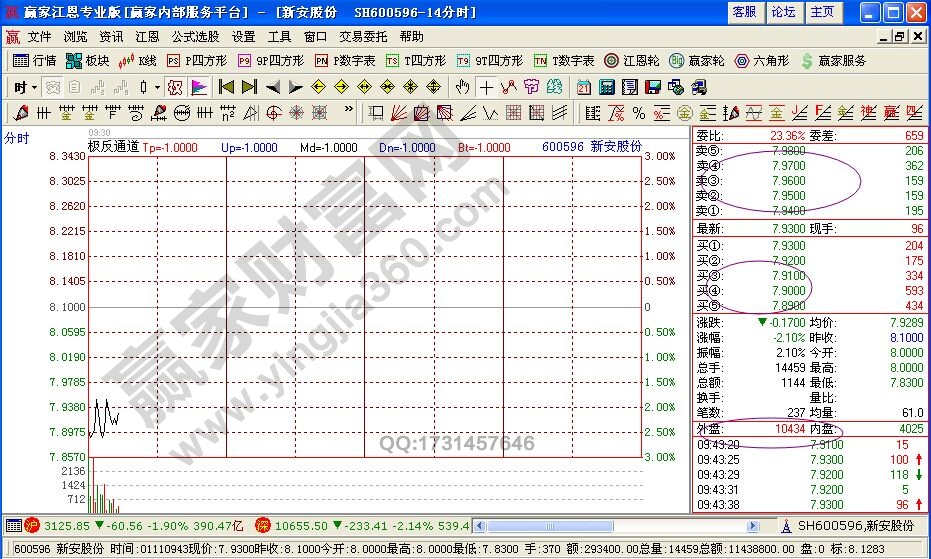
Task: Click the 客服 customer service button
Action: point(745,12)
